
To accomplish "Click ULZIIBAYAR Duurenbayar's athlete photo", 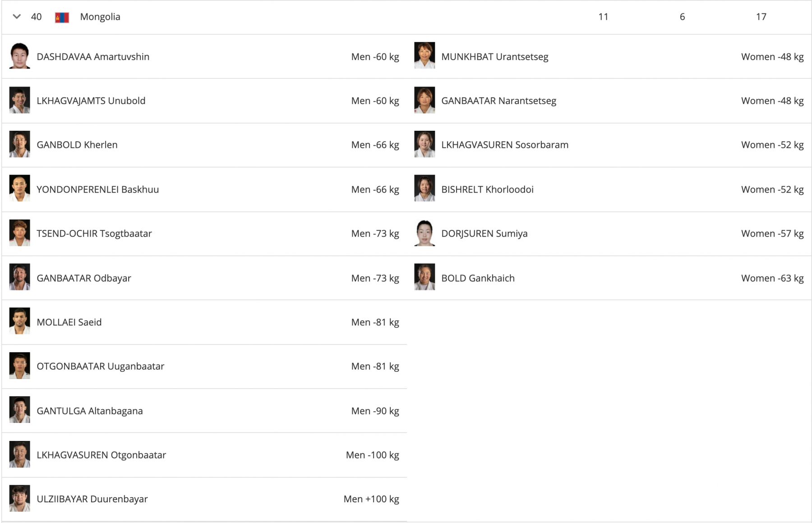I will pos(19,498).
